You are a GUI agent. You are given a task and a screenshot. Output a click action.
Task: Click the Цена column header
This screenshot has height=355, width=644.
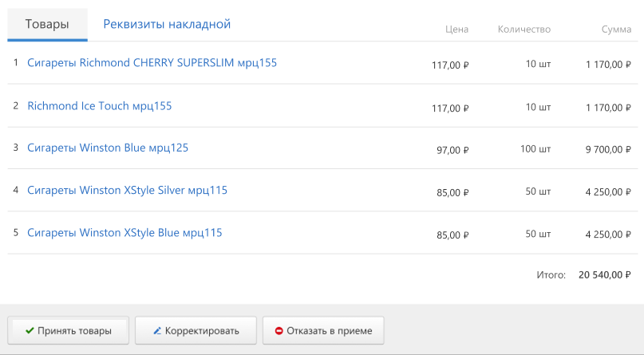[x=456, y=30]
